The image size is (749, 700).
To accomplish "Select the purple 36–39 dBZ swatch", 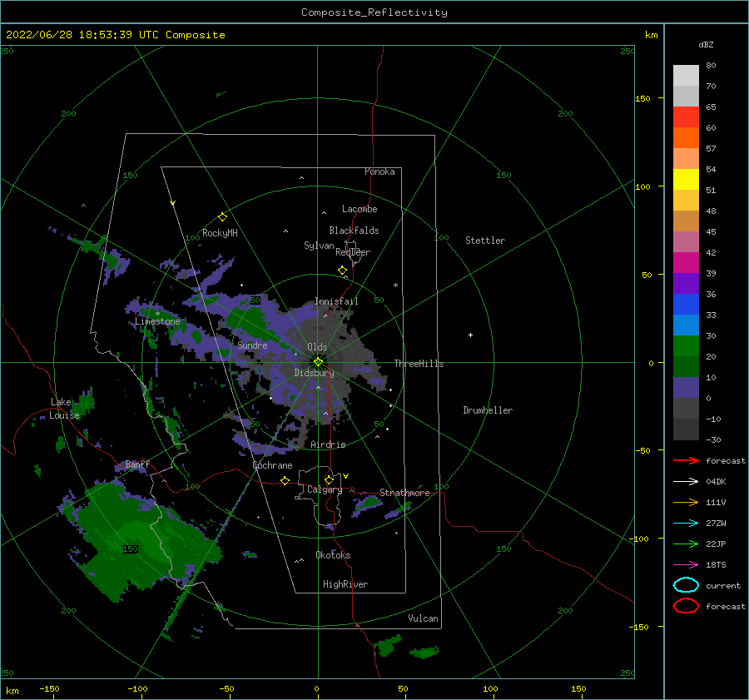I will [686, 283].
